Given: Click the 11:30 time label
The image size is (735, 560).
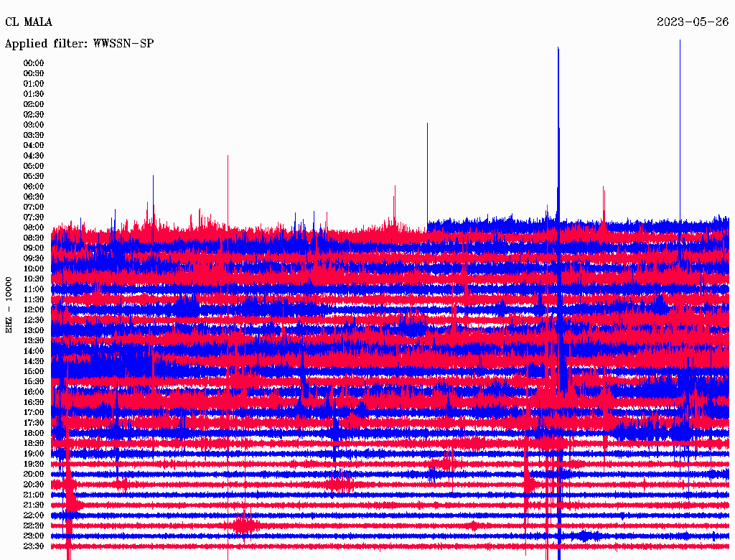Looking at the screenshot, I should pos(34,299).
